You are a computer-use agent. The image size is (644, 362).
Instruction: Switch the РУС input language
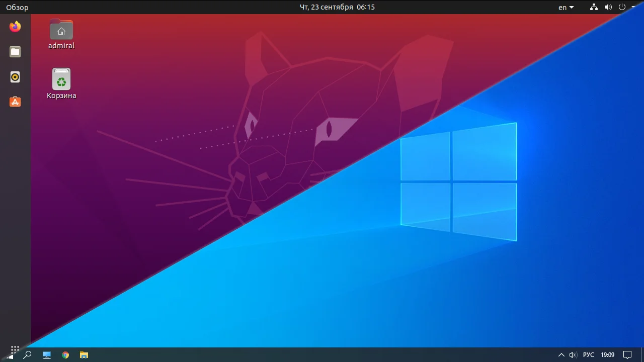(x=589, y=355)
